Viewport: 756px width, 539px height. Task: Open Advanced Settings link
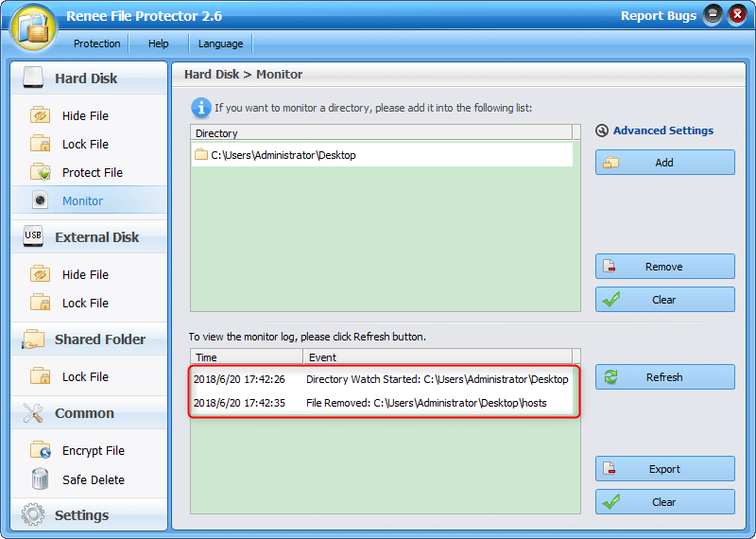pos(662,130)
